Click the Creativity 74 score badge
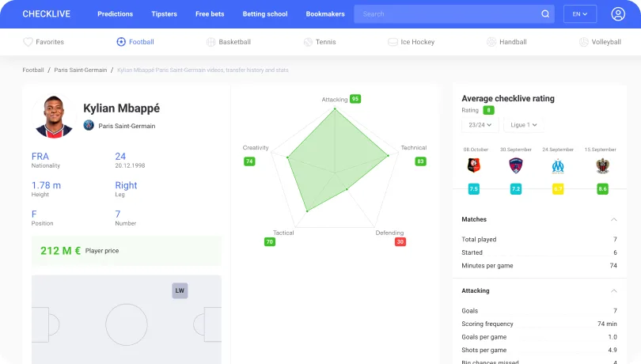Screen dimensions: 641x364 (249, 161)
